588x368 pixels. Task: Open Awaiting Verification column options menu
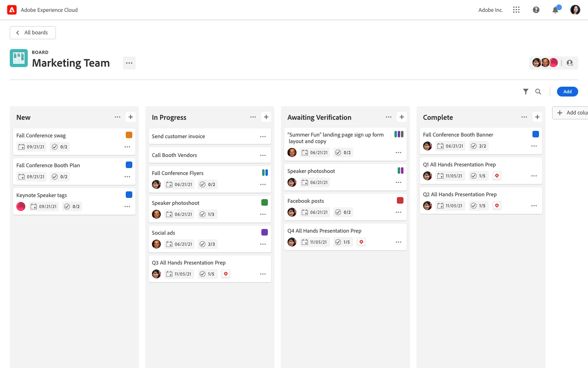click(x=389, y=117)
